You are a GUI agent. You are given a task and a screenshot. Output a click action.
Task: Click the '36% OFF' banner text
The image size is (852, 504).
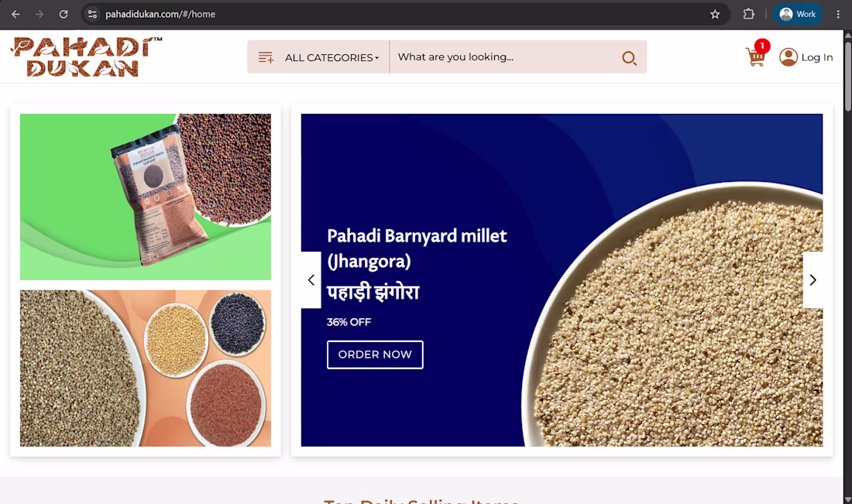click(349, 322)
